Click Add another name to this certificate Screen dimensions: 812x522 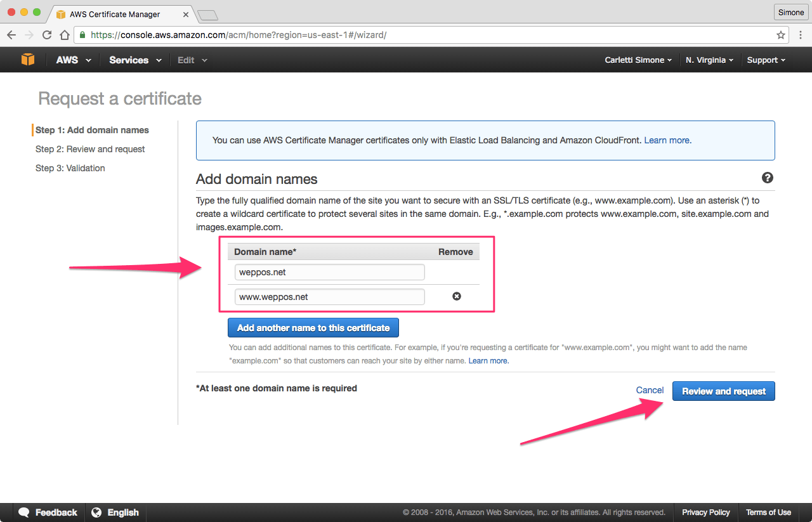coord(313,327)
